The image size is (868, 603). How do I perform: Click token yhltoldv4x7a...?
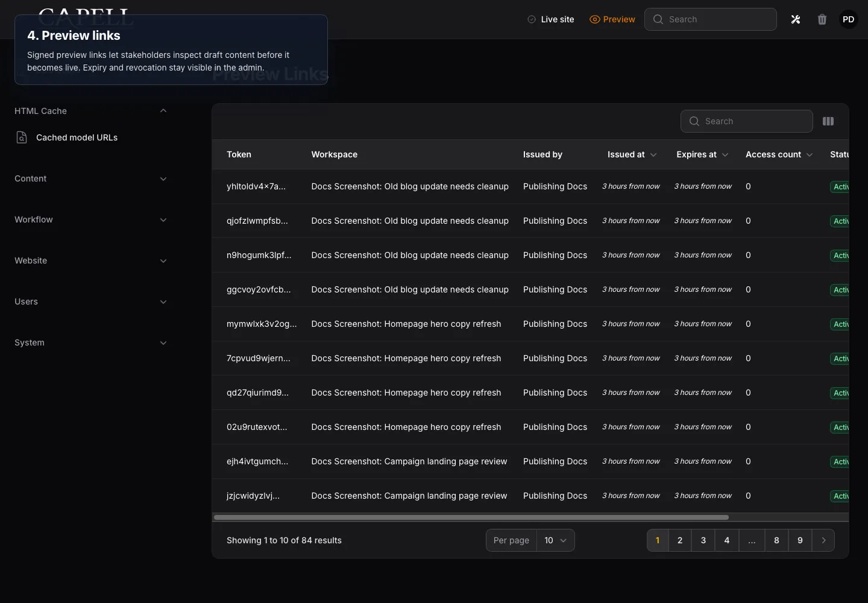(256, 186)
